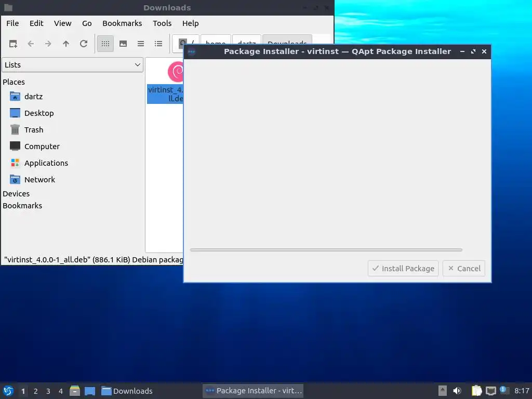Click Install Package button
This screenshot has height=399, width=532.
coord(403,269)
